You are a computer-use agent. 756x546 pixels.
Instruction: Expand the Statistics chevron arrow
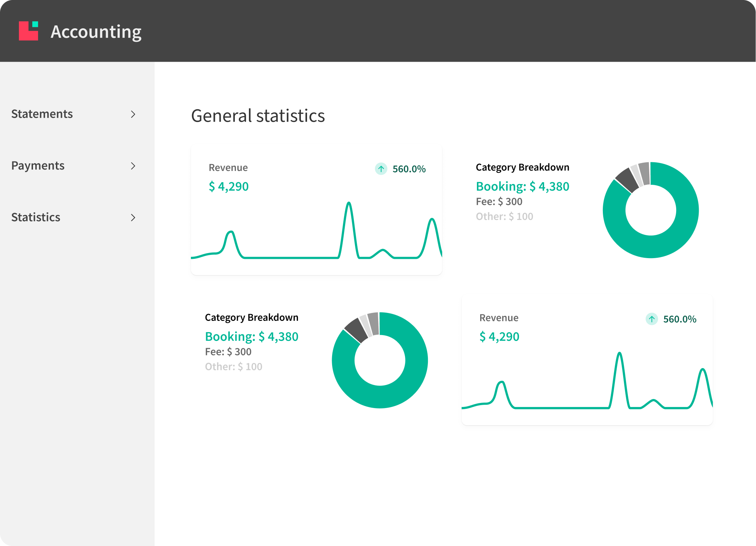click(133, 217)
